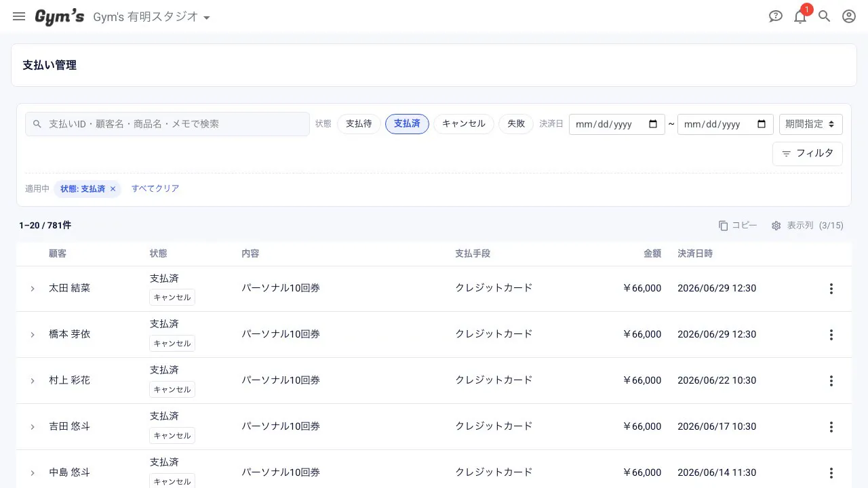
Task: Expand the 中島 悠斗 row
Action: [x=33, y=473]
